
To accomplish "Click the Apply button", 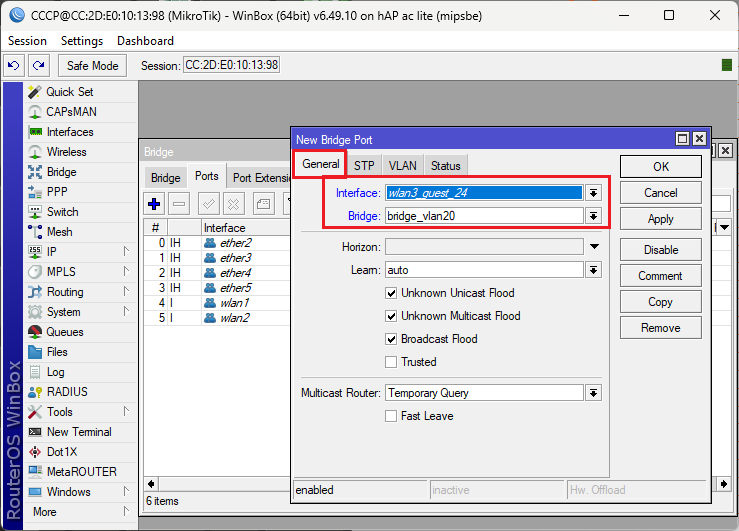I will 660,219.
